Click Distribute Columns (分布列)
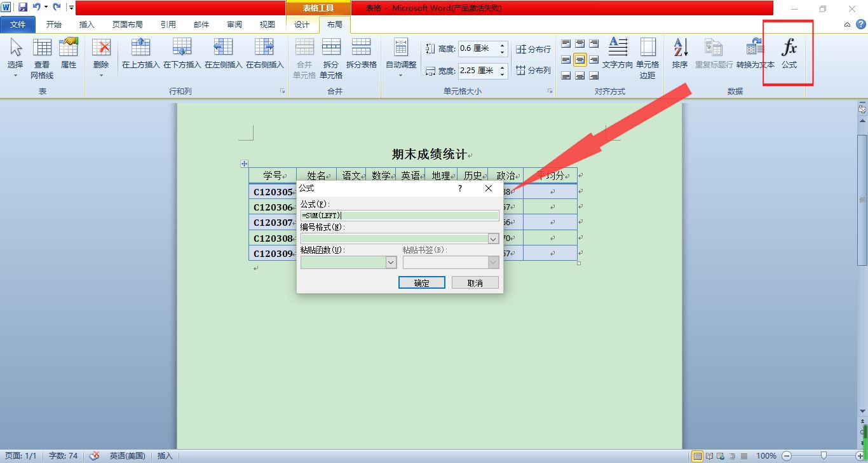The width and height of the screenshot is (868, 463). click(x=534, y=71)
